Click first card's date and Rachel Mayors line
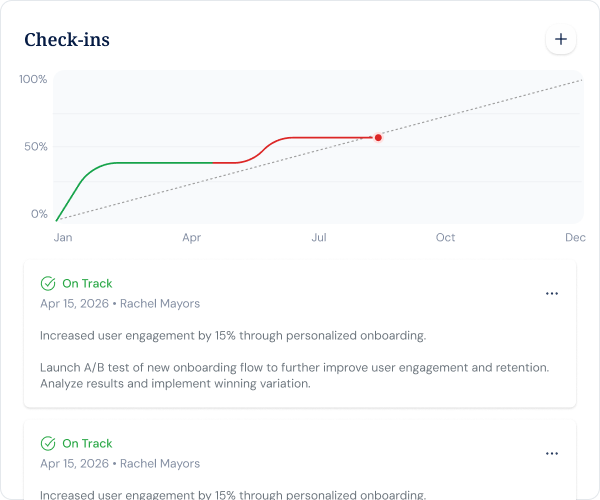The image size is (600, 500). (120, 303)
